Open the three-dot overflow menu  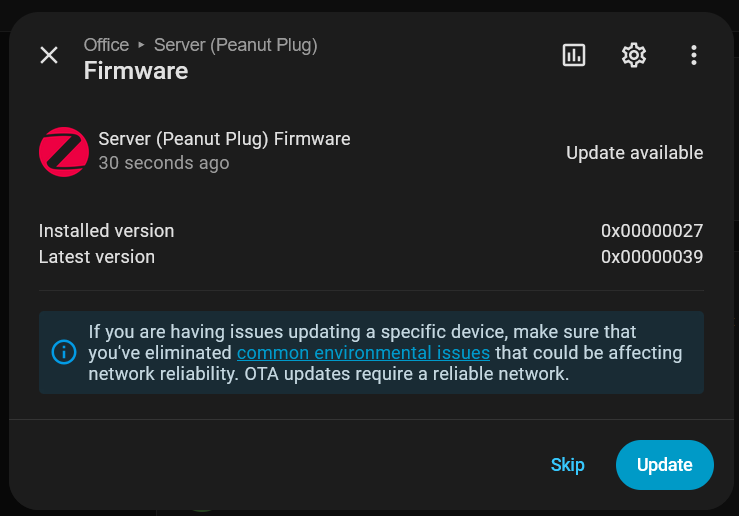[694, 55]
